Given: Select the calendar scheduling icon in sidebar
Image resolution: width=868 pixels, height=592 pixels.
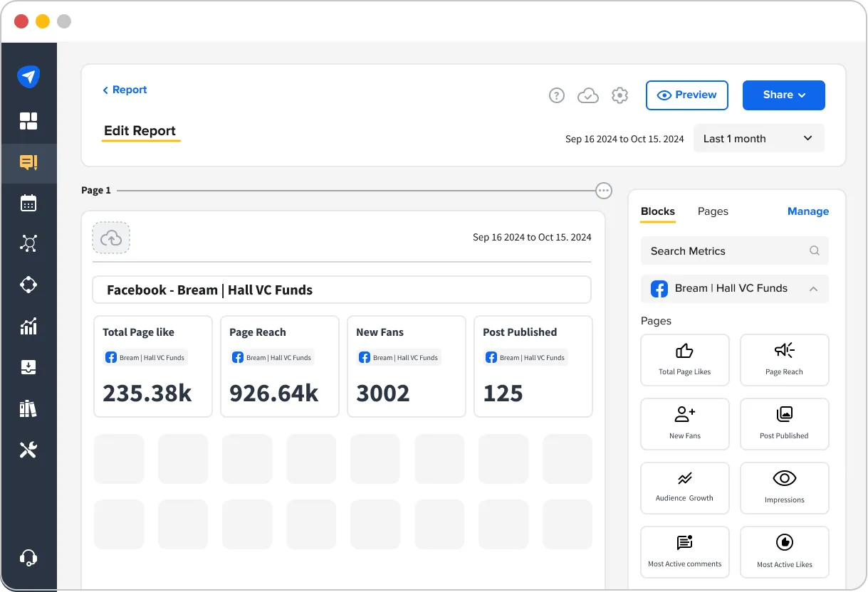Looking at the screenshot, I should point(29,203).
